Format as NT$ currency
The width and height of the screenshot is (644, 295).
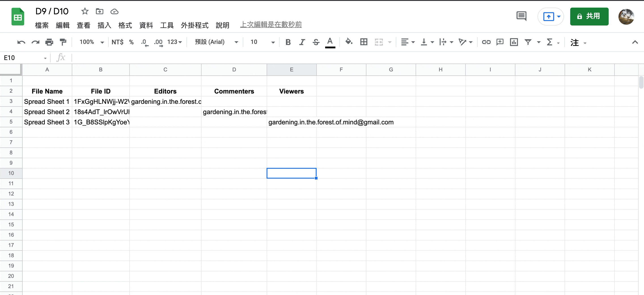(x=117, y=42)
